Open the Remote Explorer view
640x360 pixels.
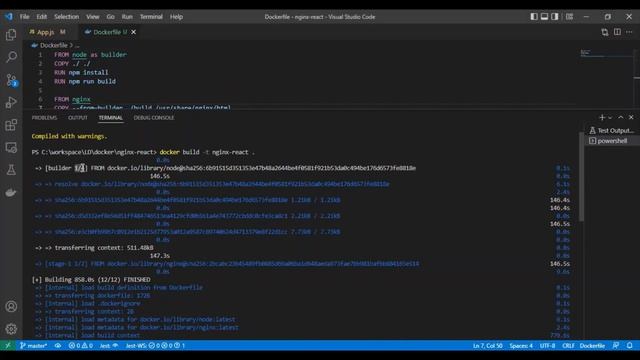(x=11, y=147)
